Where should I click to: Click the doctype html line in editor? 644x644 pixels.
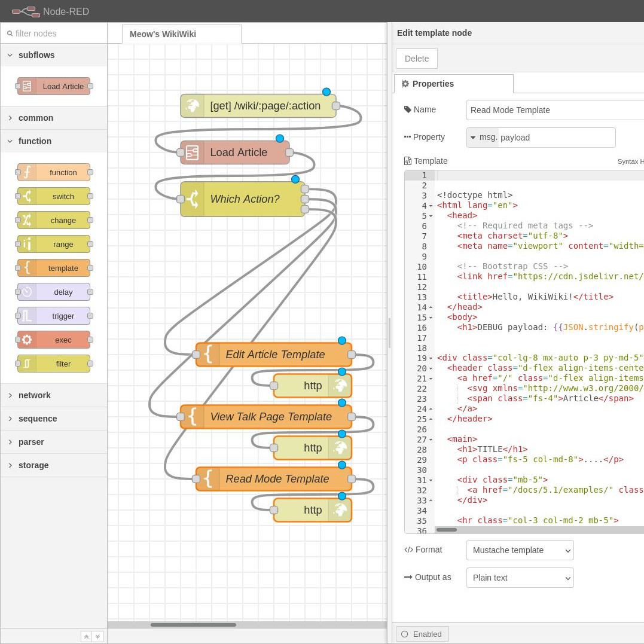(475, 195)
